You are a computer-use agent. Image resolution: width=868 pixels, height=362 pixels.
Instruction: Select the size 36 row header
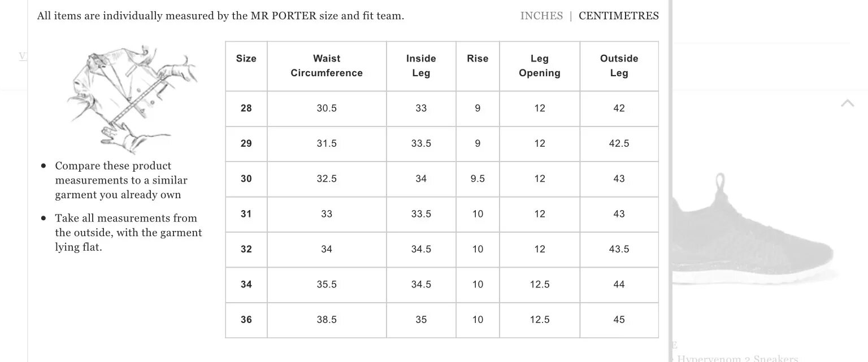(x=246, y=320)
